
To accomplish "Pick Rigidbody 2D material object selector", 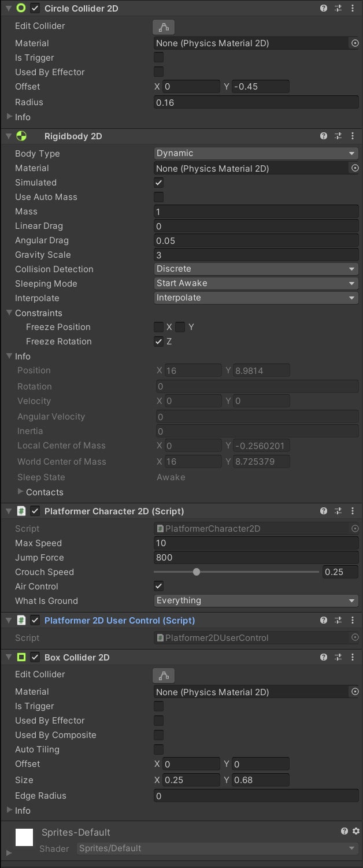I will 355,168.
